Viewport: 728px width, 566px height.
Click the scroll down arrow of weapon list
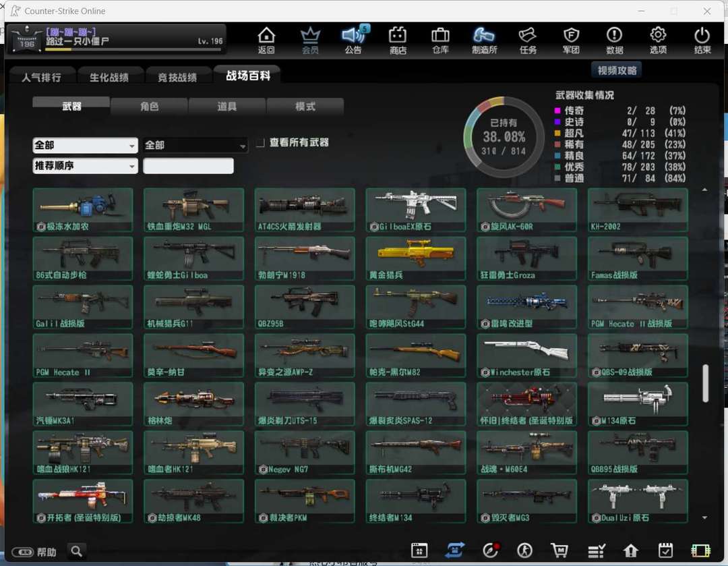[705, 517]
